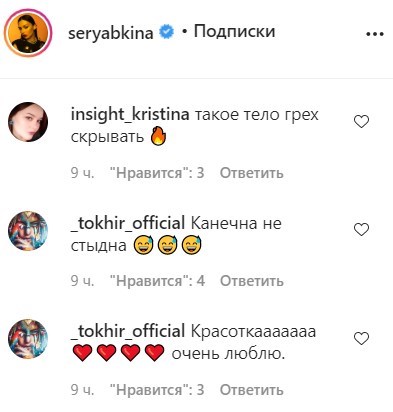Viewport: 393px width, 412px height.
Task: View likes count "Нравится": 3 on first comment
Action: click(x=157, y=173)
